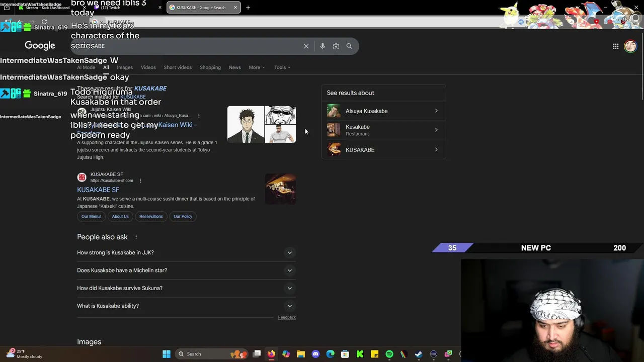Open options for the Jujutsu Kaisen Wiki result
Viewport: 644px width, 362px height.
199,116
